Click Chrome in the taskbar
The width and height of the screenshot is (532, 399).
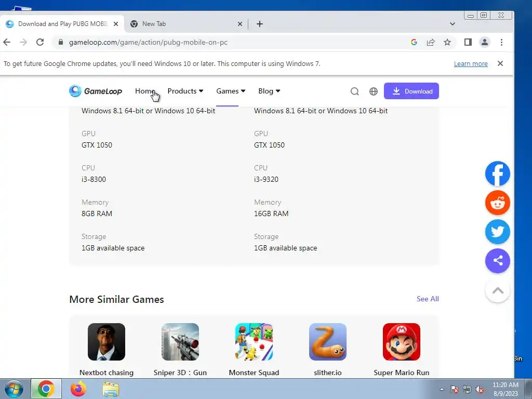(x=46, y=389)
